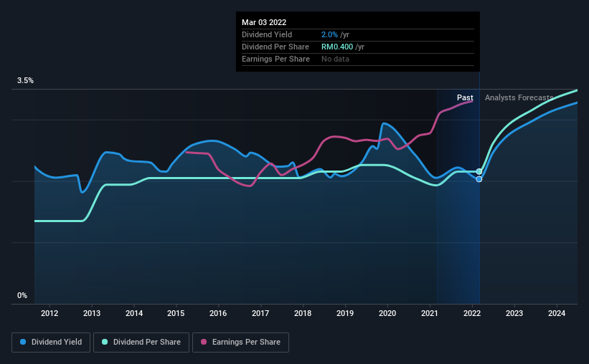The image size is (589, 364).
Task: Toggle the Dividend Per Share legend button
Action: 141,343
